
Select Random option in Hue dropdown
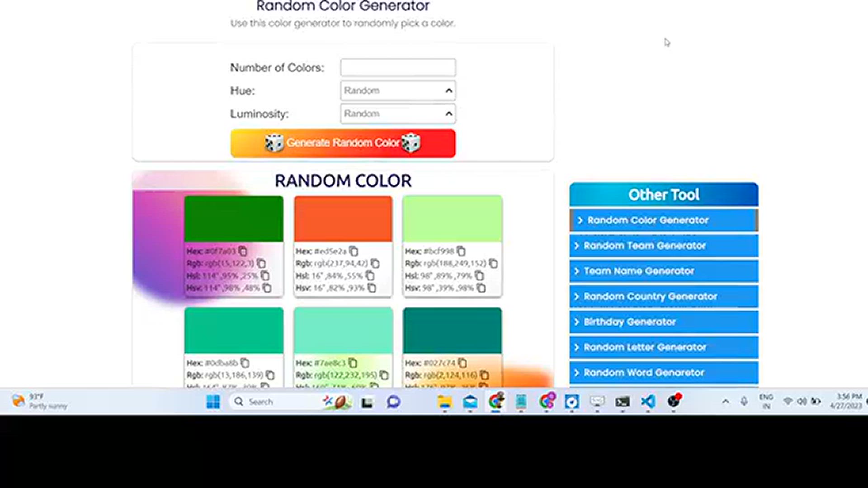[x=397, y=90]
